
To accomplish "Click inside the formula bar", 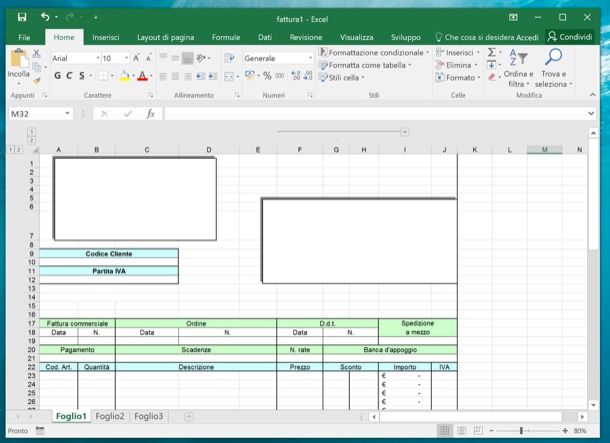I will coord(375,114).
